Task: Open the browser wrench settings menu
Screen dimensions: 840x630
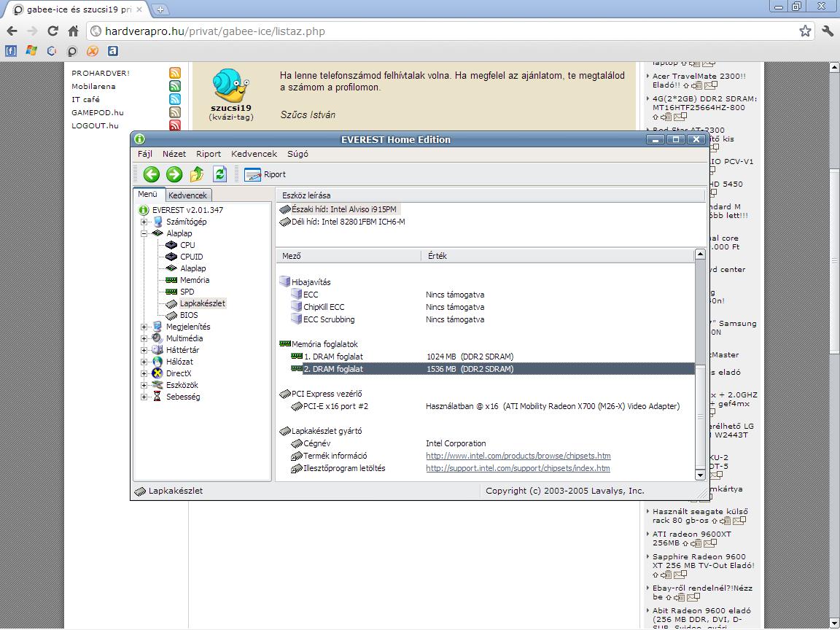Action: pos(828,31)
